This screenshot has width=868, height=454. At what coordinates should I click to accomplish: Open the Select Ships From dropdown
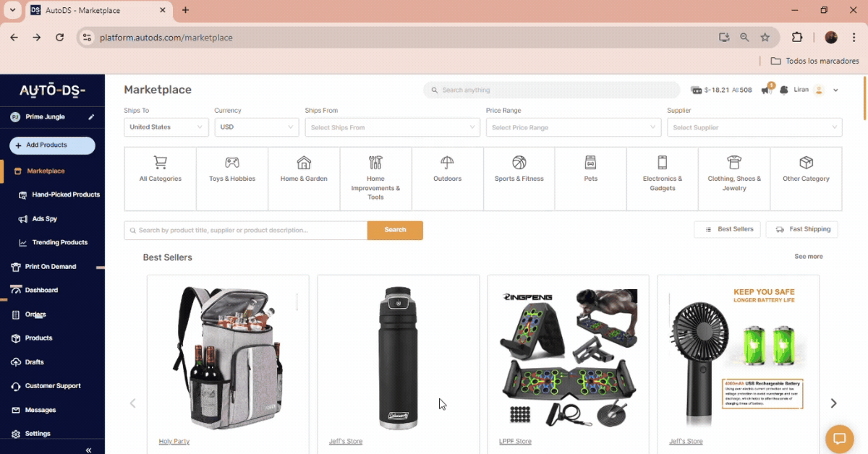click(x=392, y=127)
